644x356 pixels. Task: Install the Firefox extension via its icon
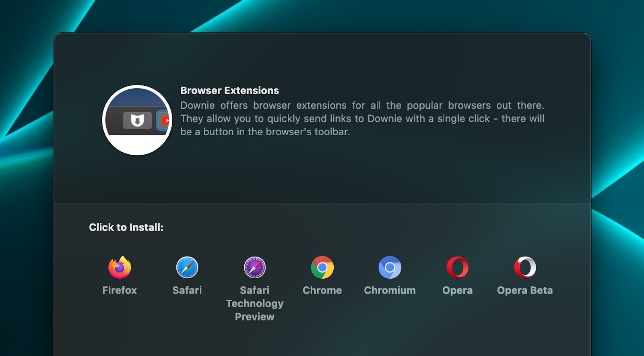[x=120, y=267]
